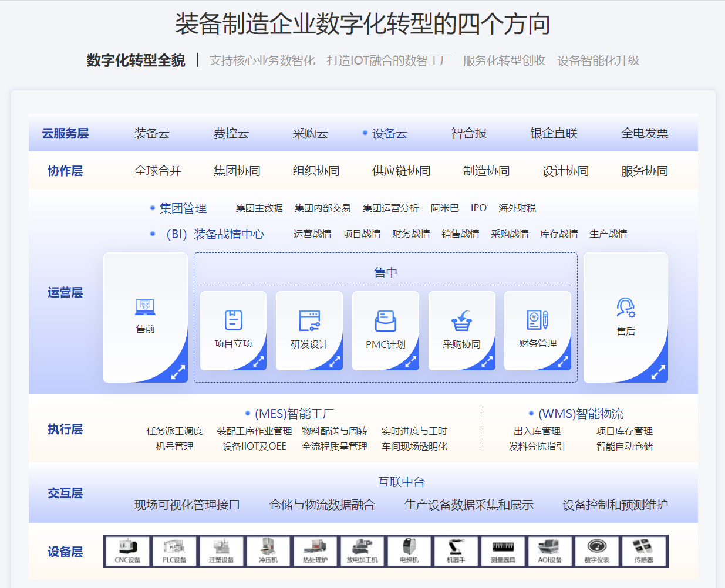Viewport: 725px width, 588px height.
Task: Click 现场可视化管理接口 text
Action: (x=187, y=505)
